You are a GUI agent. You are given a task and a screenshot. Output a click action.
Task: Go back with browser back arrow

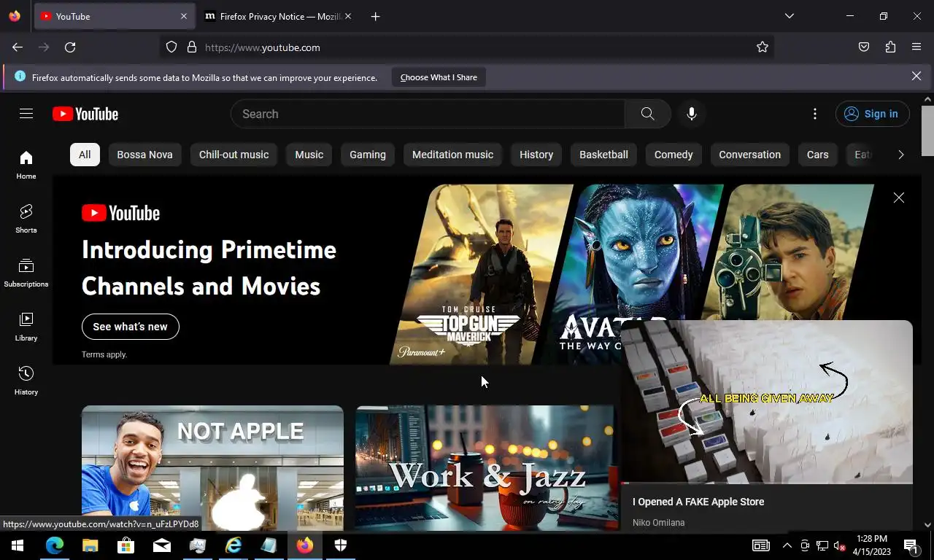(x=18, y=47)
